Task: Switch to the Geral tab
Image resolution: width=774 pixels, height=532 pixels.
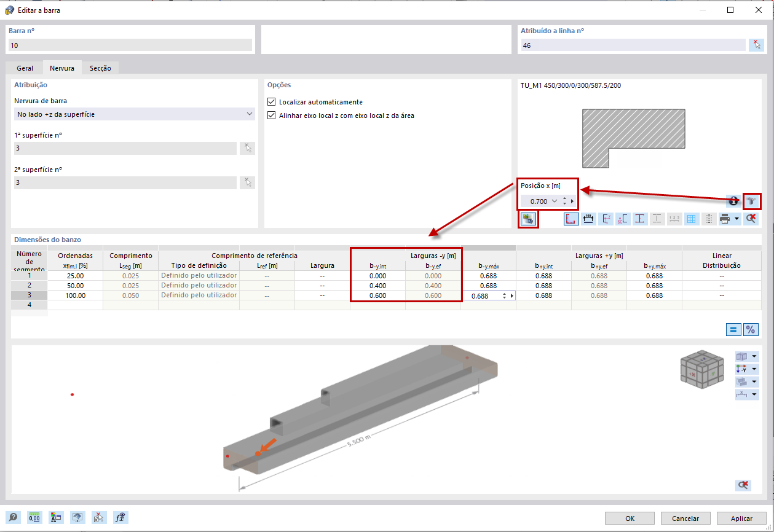Action: (24, 68)
